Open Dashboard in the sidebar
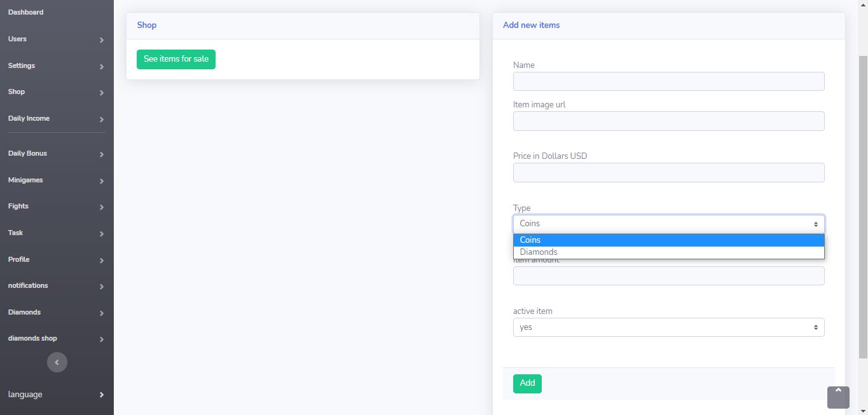 [26, 12]
